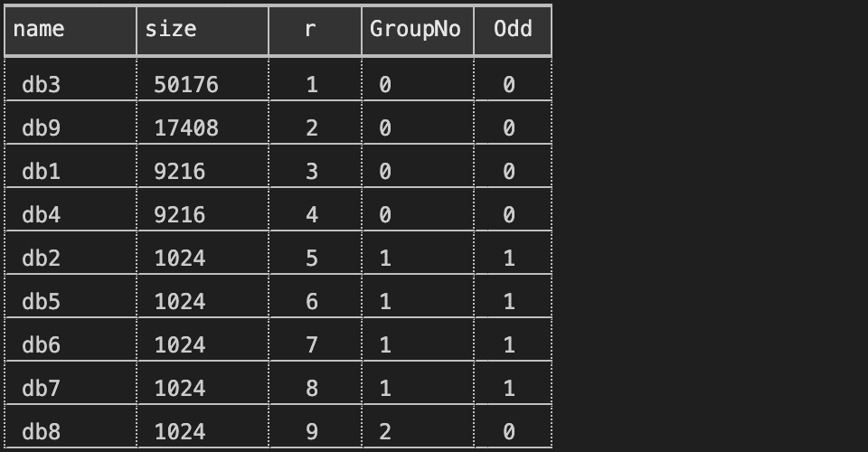Click the db9 name cell

coord(41,128)
